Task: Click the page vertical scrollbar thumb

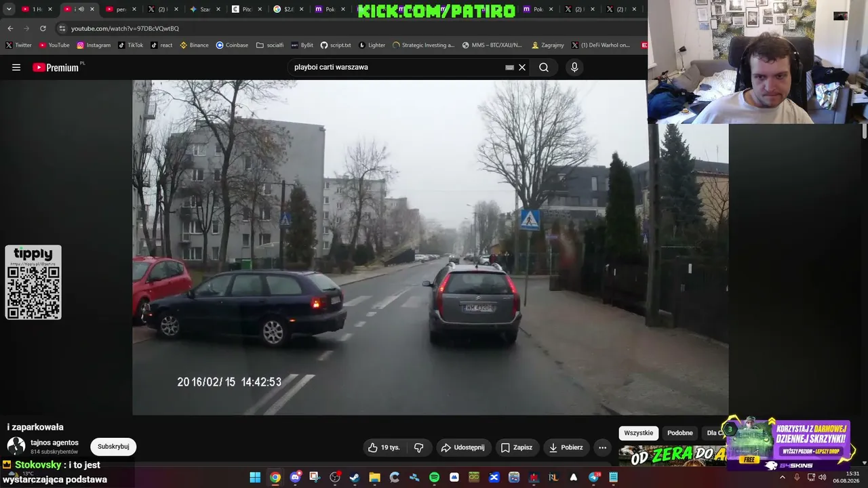Action: tap(865, 131)
